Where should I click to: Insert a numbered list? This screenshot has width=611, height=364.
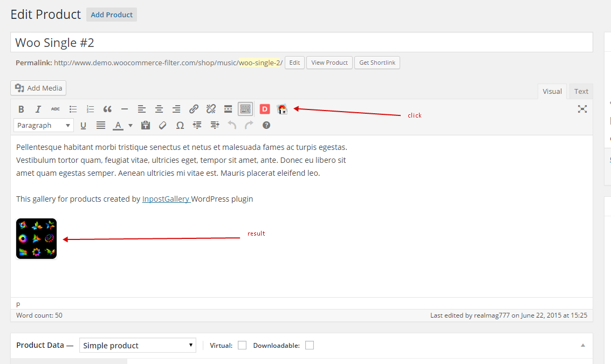pos(90,109)
